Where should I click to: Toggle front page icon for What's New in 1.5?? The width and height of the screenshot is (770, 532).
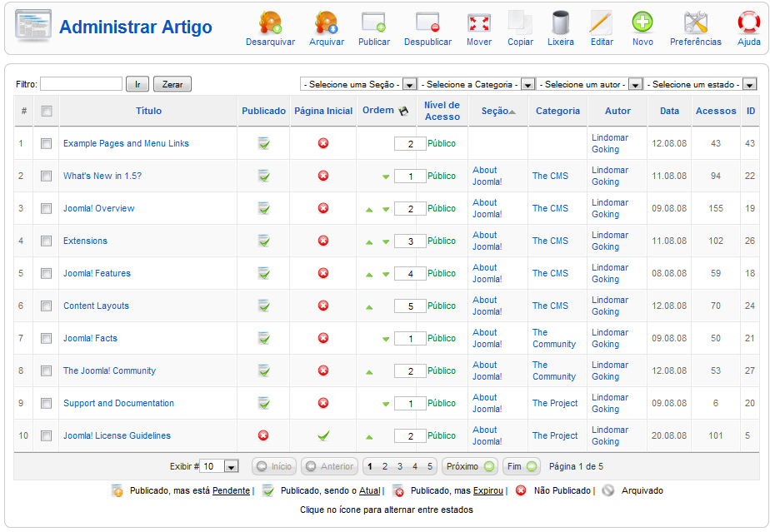click(323, 176)
